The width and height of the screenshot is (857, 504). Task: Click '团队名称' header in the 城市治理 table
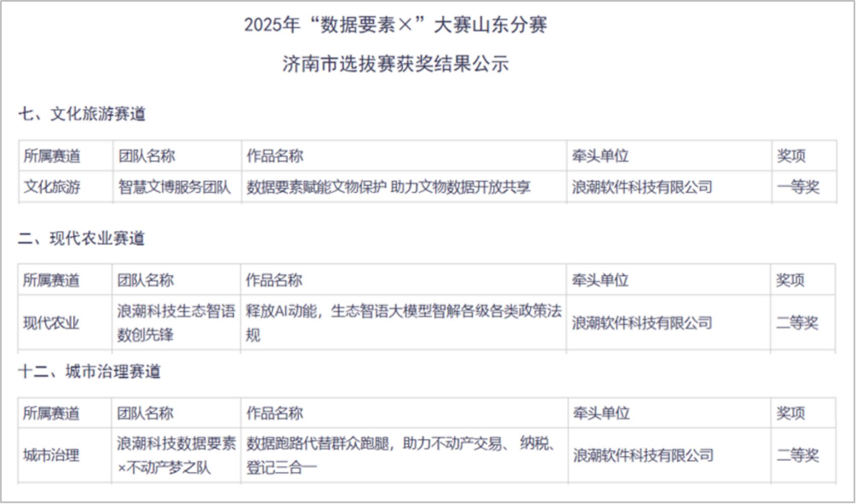coord(145,413)
